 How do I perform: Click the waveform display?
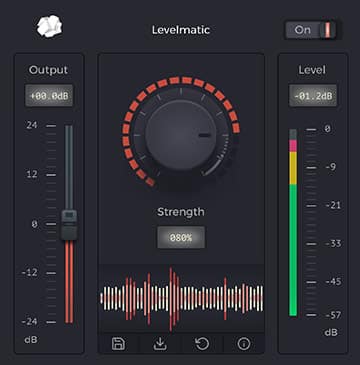(x=182, y=298)
